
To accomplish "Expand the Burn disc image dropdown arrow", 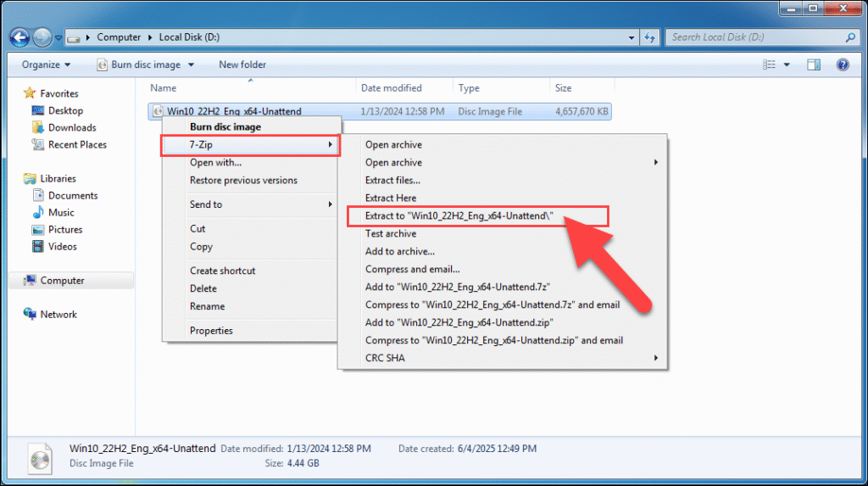I will pyautogui.click(x=191, y=64).
